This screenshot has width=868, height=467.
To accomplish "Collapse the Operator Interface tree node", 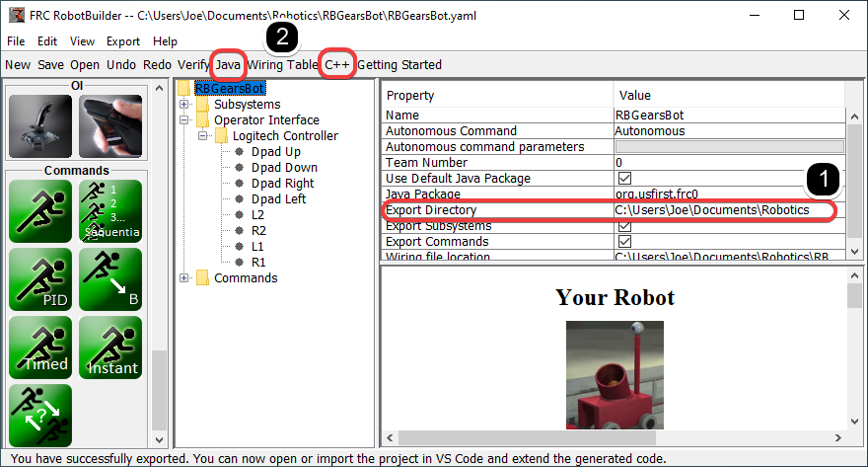I will (x=183, y=119).
